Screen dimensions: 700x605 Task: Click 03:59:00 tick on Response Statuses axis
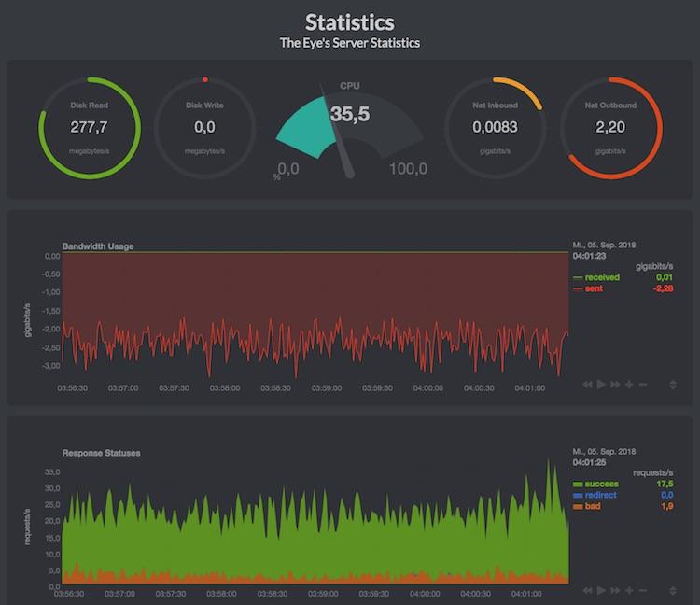(323, 594)
